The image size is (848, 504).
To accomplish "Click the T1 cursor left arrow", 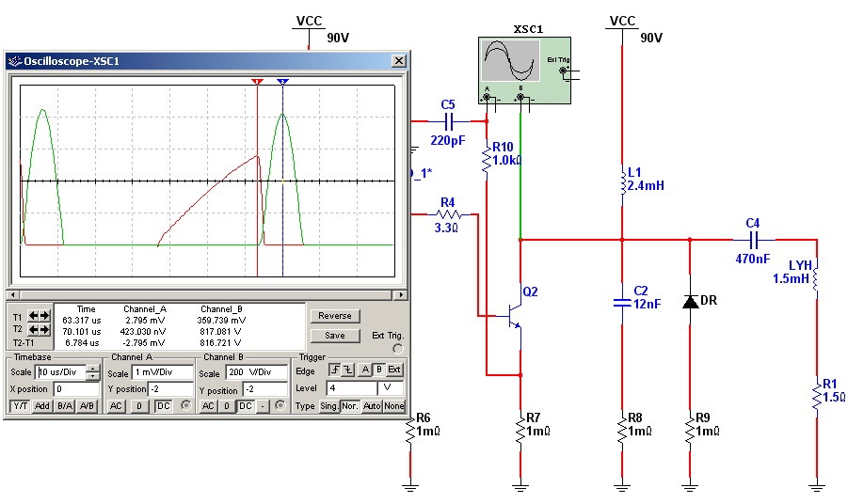I will (34, 316).
